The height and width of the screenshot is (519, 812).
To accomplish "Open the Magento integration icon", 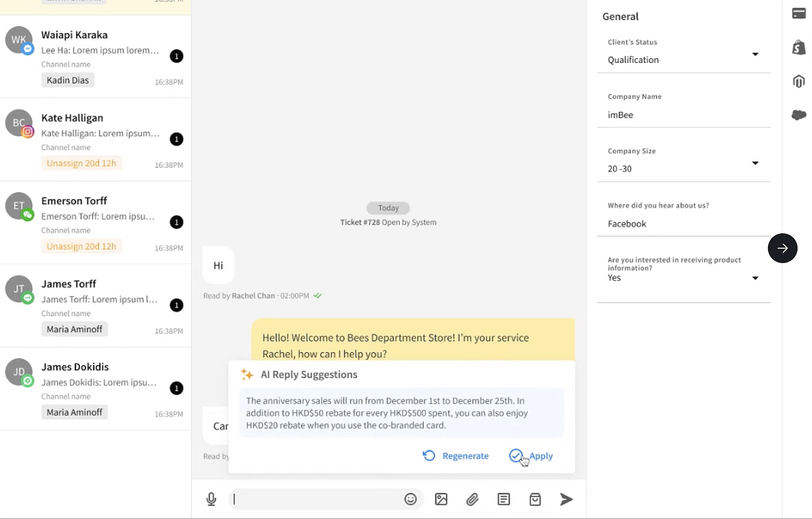I will coord(799,81).
